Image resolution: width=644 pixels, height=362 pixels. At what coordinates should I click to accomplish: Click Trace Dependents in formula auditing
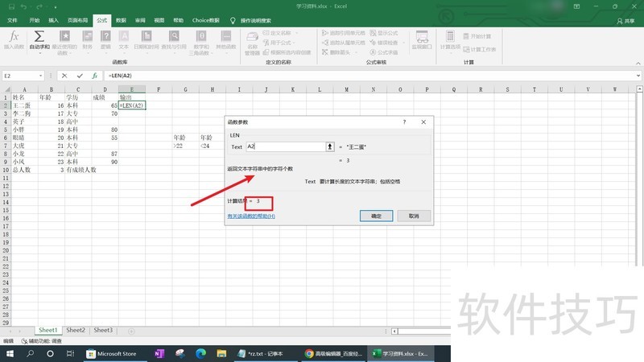coord(344,43)
